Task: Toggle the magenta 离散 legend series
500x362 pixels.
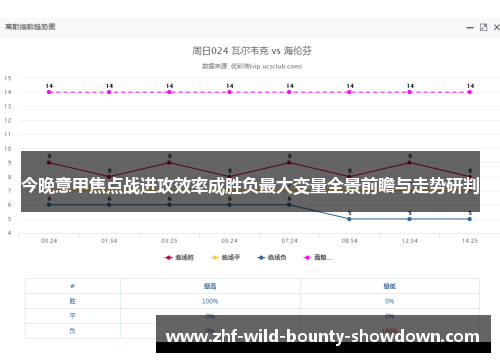Action: click(318, 257)
